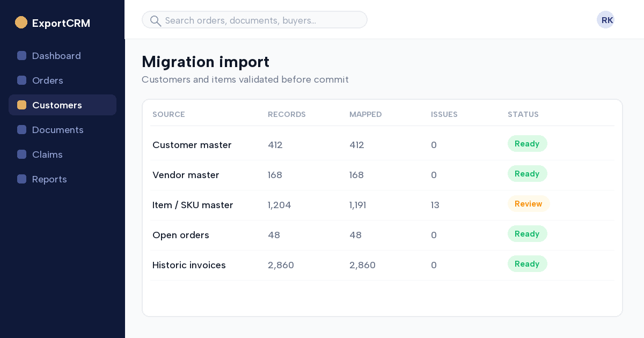The height and width of the screenshot is (338, 644).
Task: Click the Customers sidebar square icon
Action: click(21, 105)
